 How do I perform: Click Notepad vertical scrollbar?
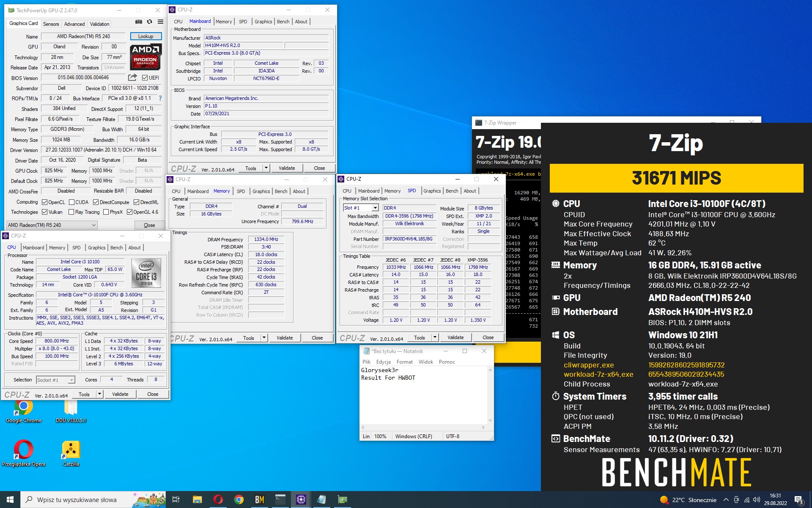pyautogui.click(x=490, y=395)
